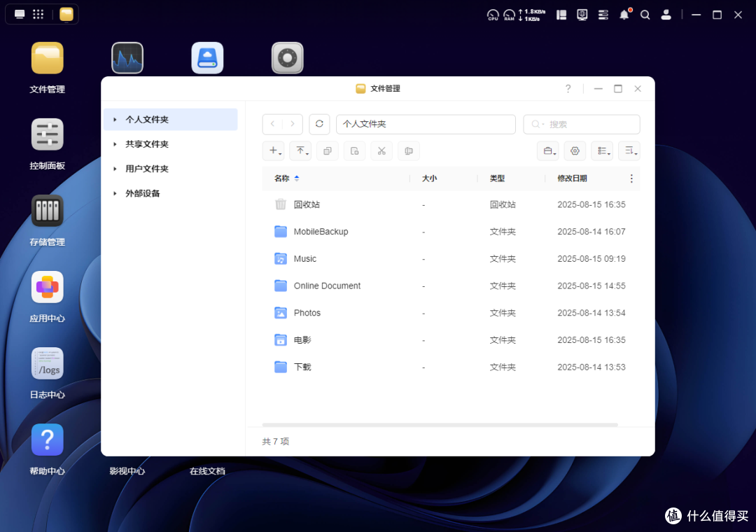Expand the 个人文件夹 tree arrow
Image resolution: width=756 pixels, height=532 pixels.
[x=115, y=120]
